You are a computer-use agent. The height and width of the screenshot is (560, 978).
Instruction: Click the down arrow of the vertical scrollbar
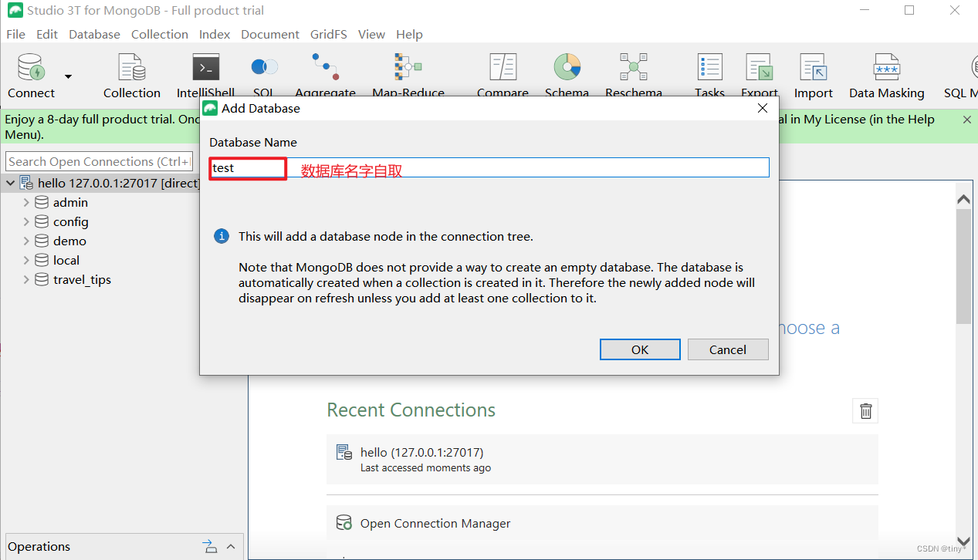pyautogui.click(x=963, y=541)
